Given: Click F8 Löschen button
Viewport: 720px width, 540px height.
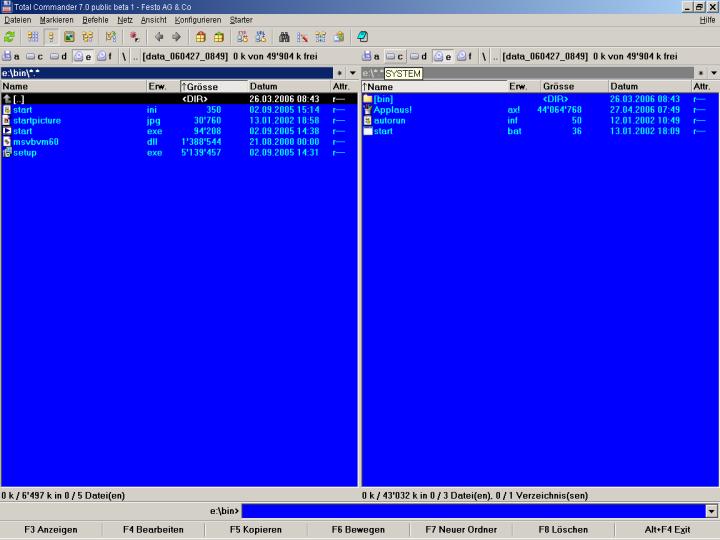Looking at the screenshot, I should [x=563, y=530].
